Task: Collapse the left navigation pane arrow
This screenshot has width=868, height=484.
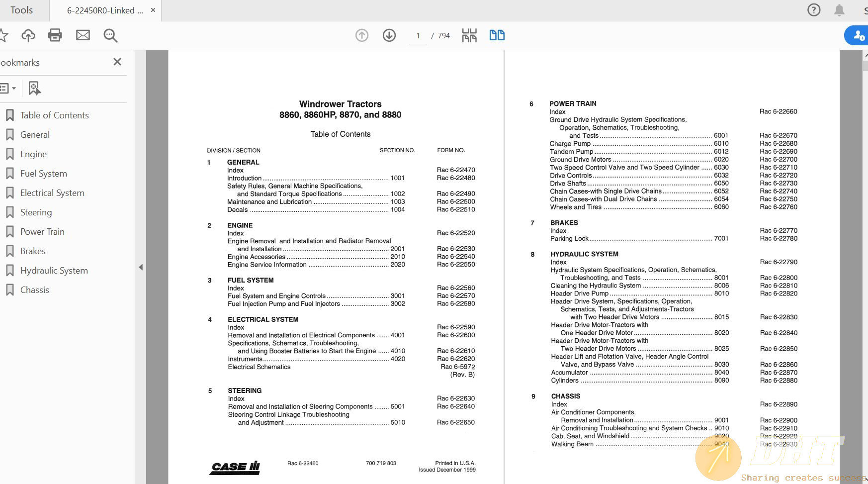Action: click(141, 267)
